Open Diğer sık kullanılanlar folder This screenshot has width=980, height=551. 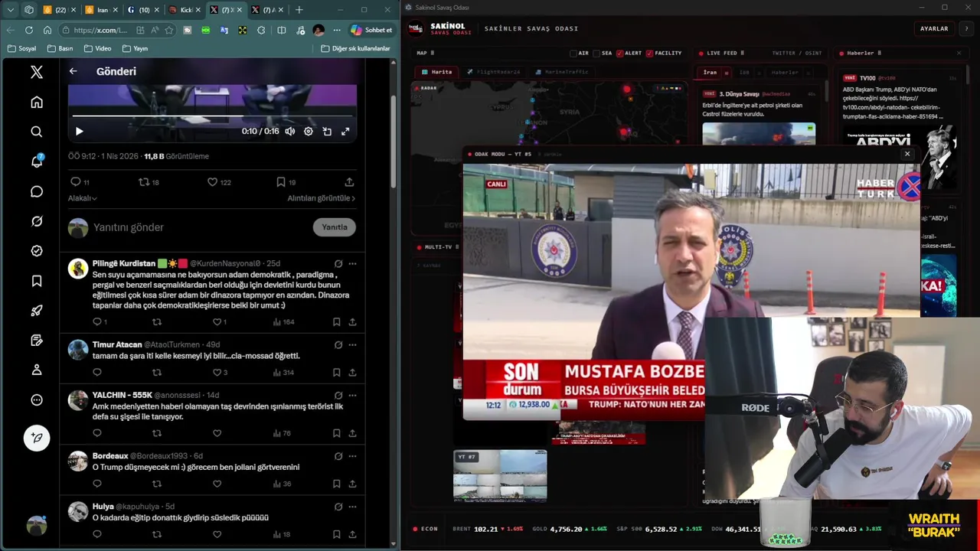point(356,48)
